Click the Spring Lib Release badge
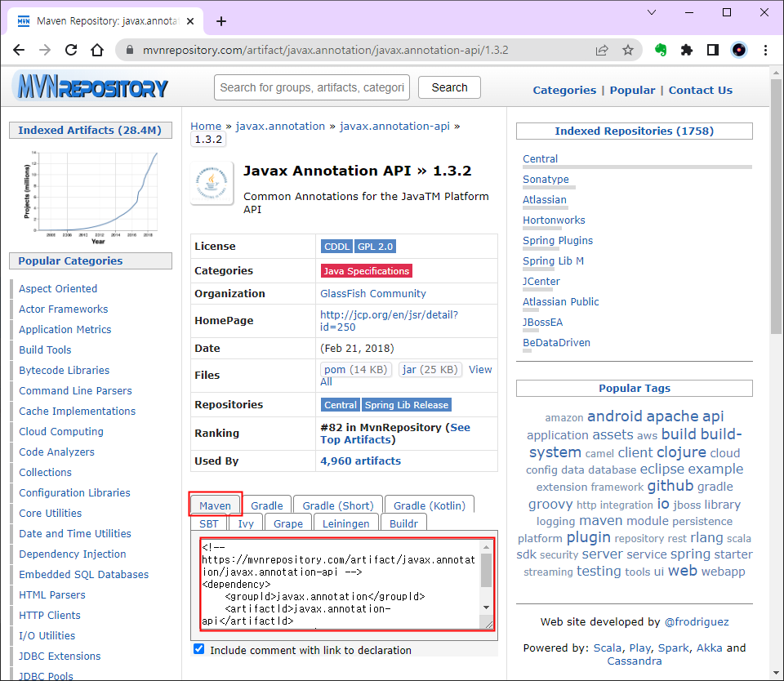Viewport: 784px width, 681px height. pyautogui.click(x=406, y=405)
